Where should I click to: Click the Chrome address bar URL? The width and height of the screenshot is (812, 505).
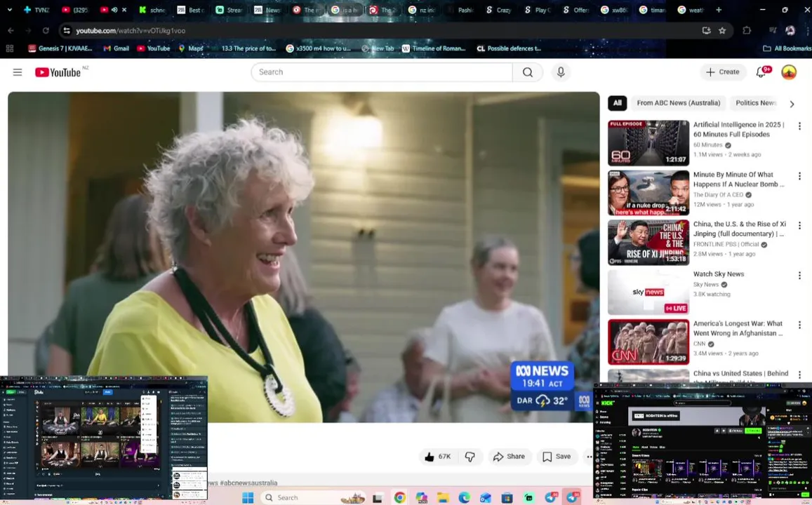pyautogui.click(x=131, y=31)
